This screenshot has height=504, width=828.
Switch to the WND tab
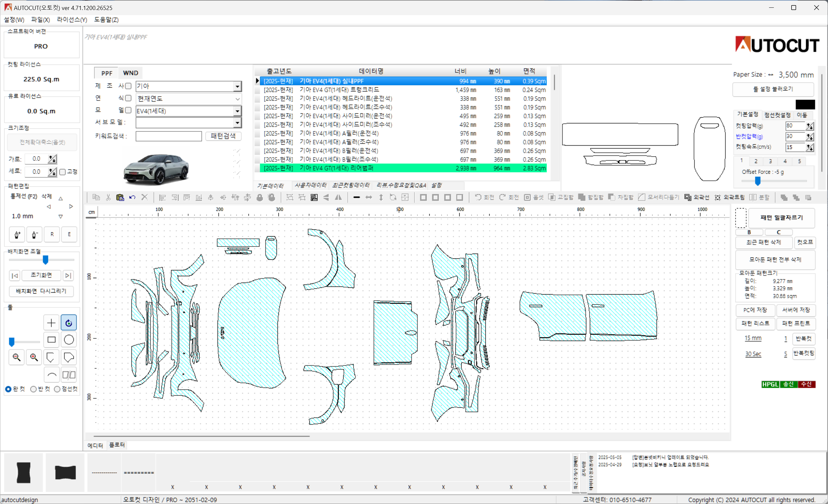pos(131,73)
